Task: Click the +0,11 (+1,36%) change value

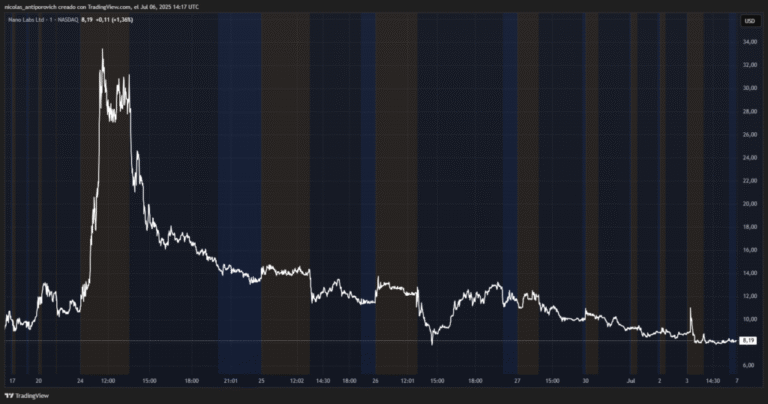Action: coord(114,20)
